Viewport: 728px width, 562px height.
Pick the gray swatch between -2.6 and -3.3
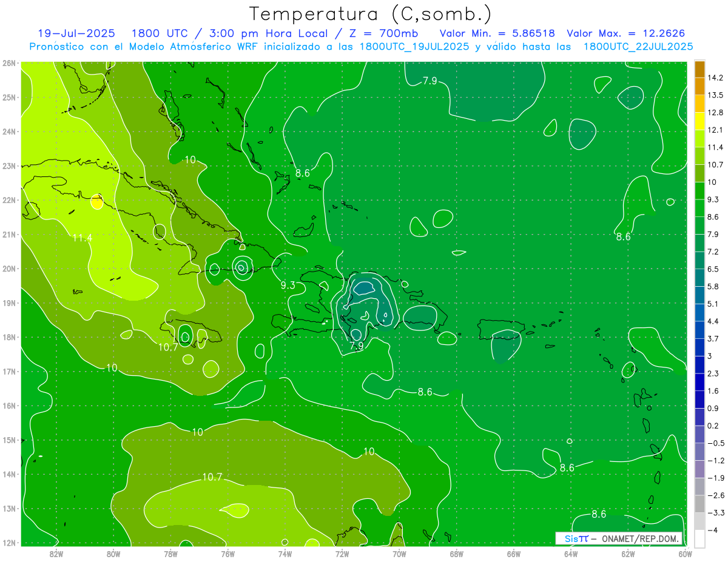699,503
